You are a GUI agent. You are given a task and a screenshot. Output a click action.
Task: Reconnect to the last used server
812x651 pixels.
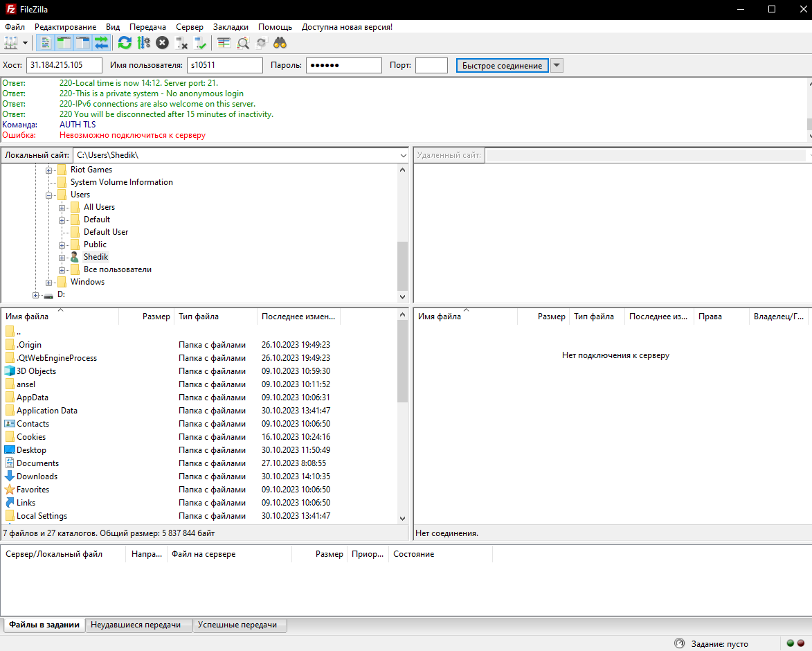[x=200, y=43]
